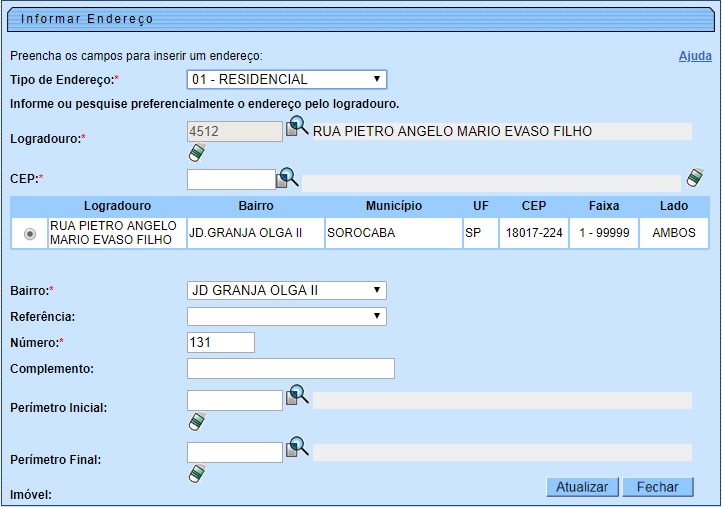Click into the Complemento text field
The height and width of the screenshot is (507, 722).
[x=290, y=369]
